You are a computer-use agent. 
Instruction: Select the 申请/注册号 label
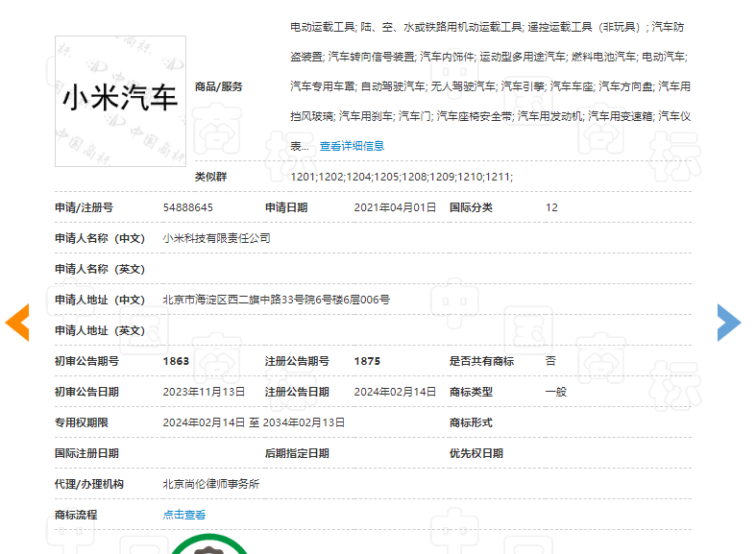pos(84,207)
